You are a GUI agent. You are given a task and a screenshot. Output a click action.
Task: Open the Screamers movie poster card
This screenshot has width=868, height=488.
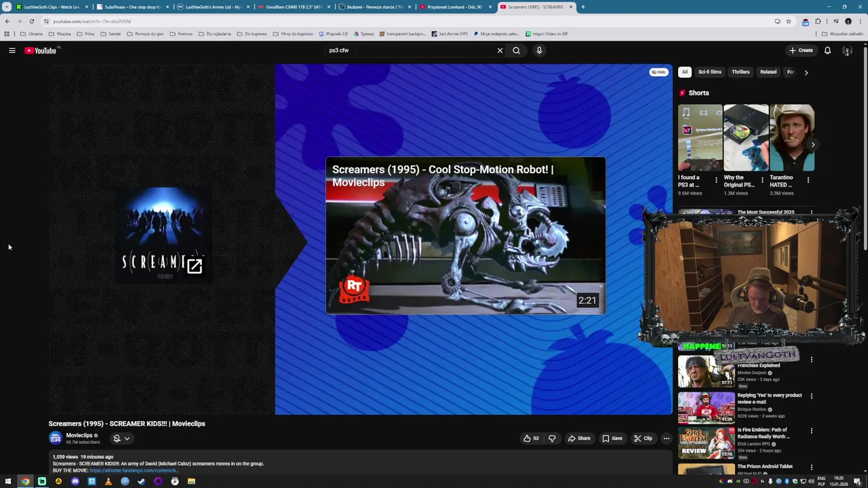163,235
